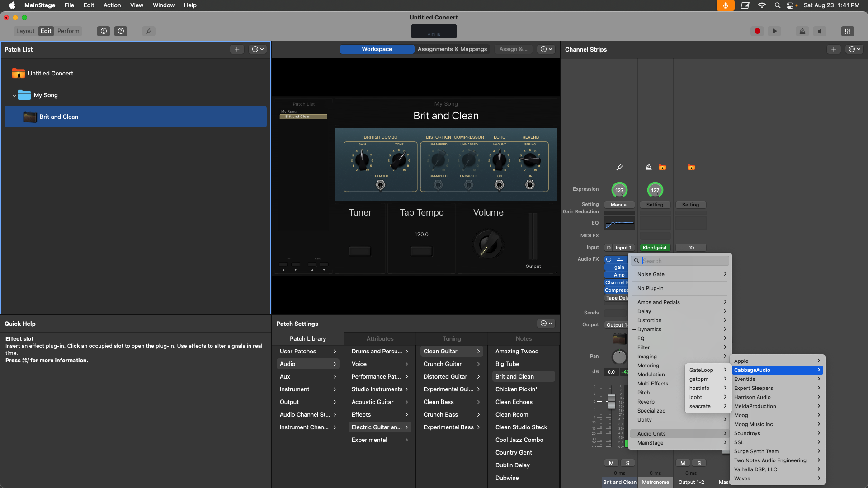This screenshot has height=488, width=868.
Task: Switch to Perform mode
Action: [x=68, y=31]
